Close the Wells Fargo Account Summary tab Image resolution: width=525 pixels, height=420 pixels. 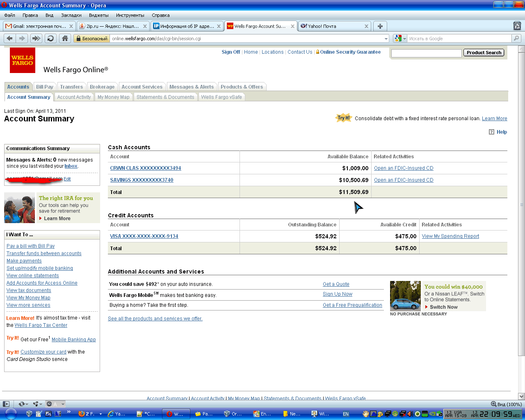click(292, 26)
